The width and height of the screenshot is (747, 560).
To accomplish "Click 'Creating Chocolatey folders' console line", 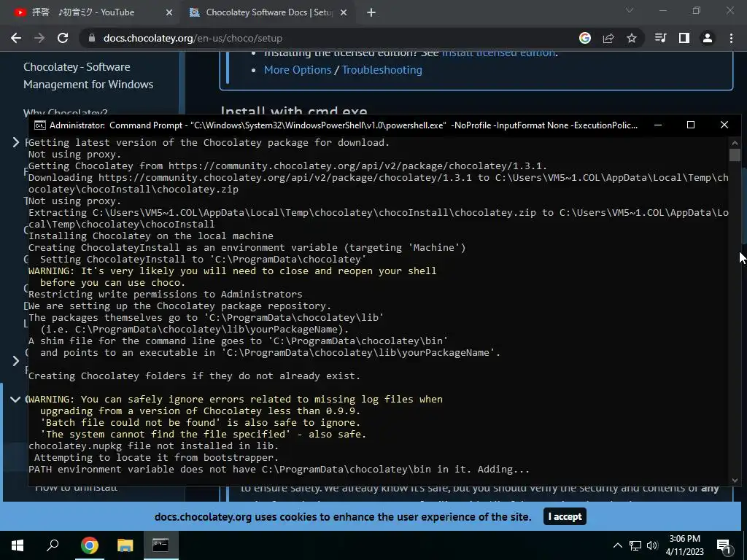I will (194, 376).
